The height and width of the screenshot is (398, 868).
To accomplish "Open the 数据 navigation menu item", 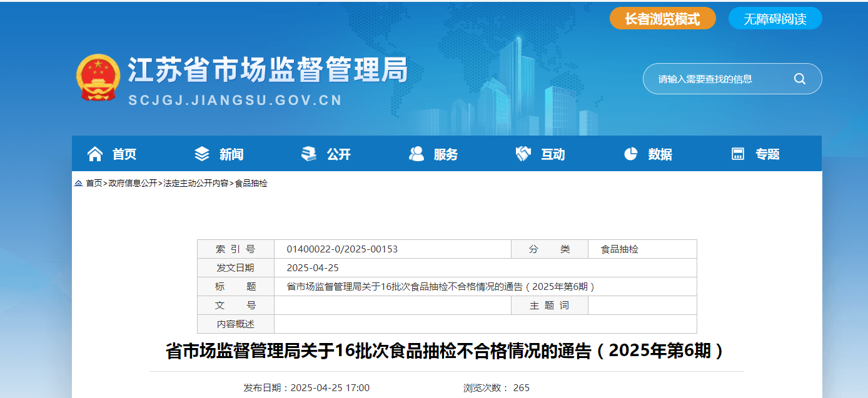I will (660, 154).
